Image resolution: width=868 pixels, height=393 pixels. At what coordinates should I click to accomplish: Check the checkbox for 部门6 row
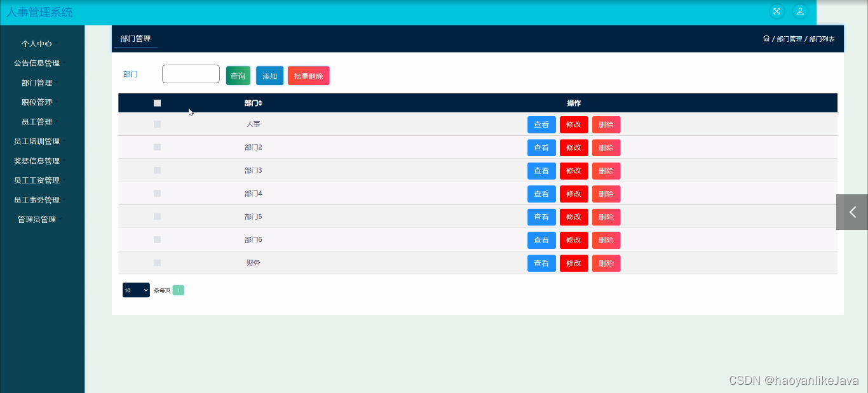[157, 239]
